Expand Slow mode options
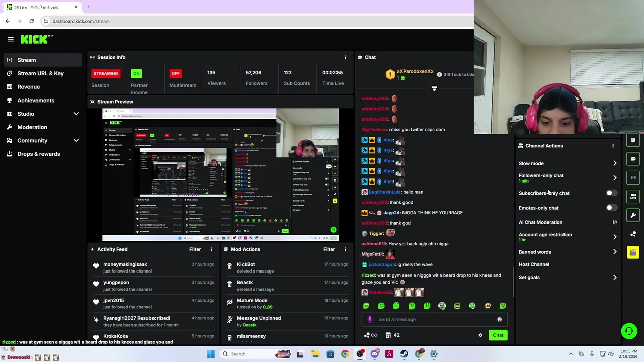Screen dimensions: 644x362 [x=615, y=163]
